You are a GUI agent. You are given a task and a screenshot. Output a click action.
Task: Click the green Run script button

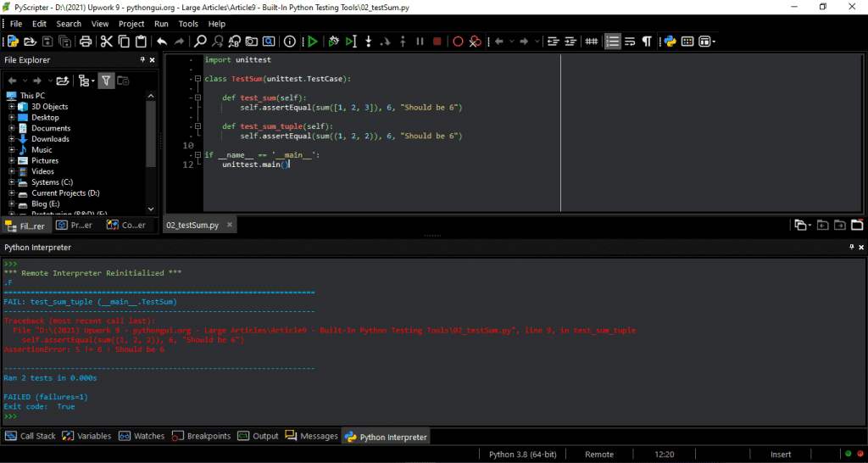click(x=313, y=42)
